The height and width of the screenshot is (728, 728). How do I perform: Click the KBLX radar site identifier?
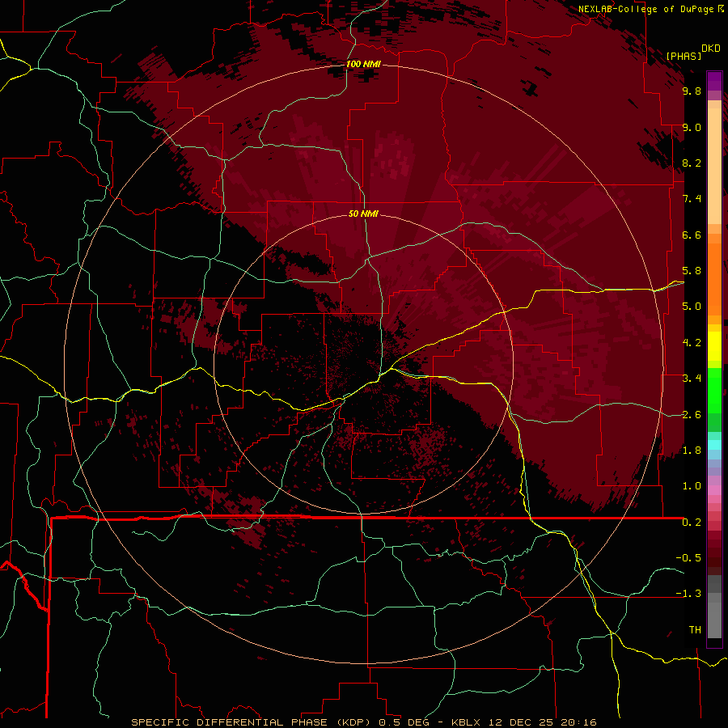[x=467, y=722]
